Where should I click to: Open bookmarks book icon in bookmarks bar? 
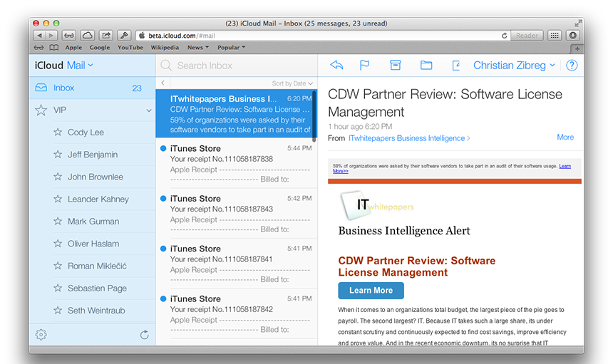point(54,47)
